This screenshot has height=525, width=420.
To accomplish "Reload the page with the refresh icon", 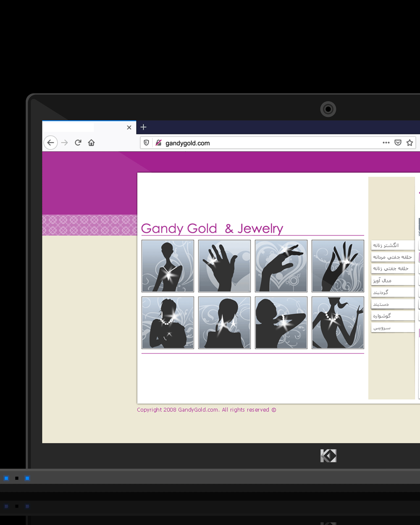I will [78, 143].
